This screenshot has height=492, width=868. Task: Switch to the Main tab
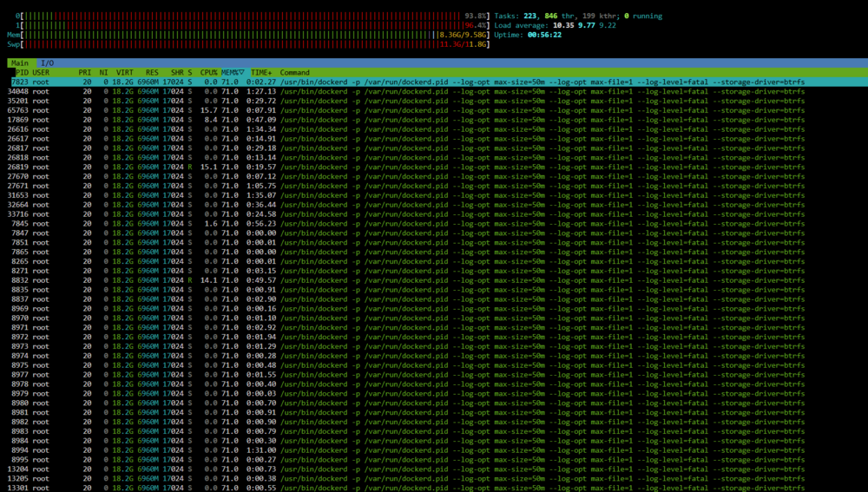pyautogui.click(x=21, y=63)
